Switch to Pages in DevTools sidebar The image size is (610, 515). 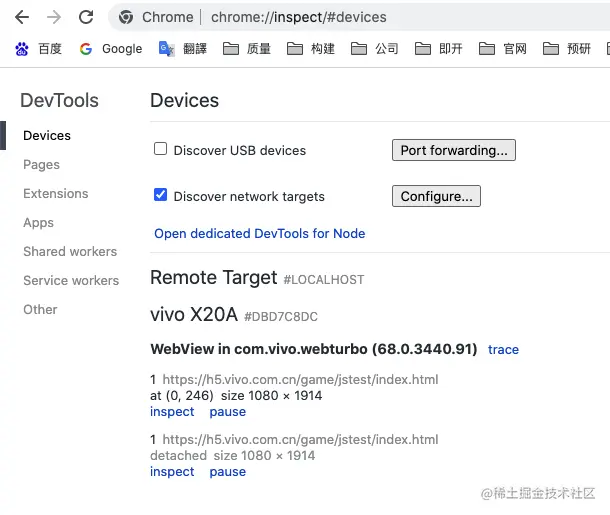pos(41,164)
